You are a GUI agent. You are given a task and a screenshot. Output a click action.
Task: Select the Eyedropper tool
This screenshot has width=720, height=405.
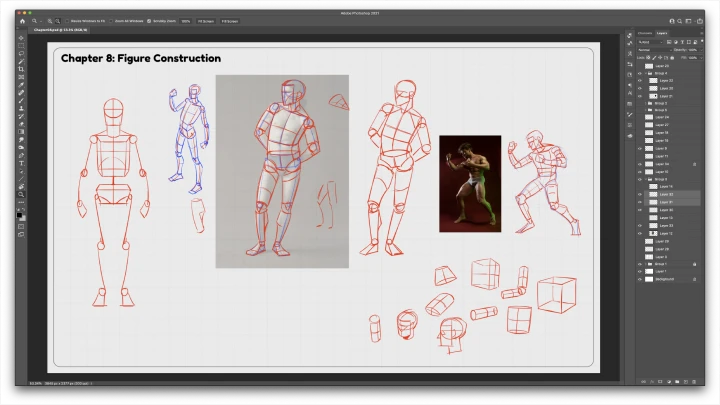tap(21, 86)
